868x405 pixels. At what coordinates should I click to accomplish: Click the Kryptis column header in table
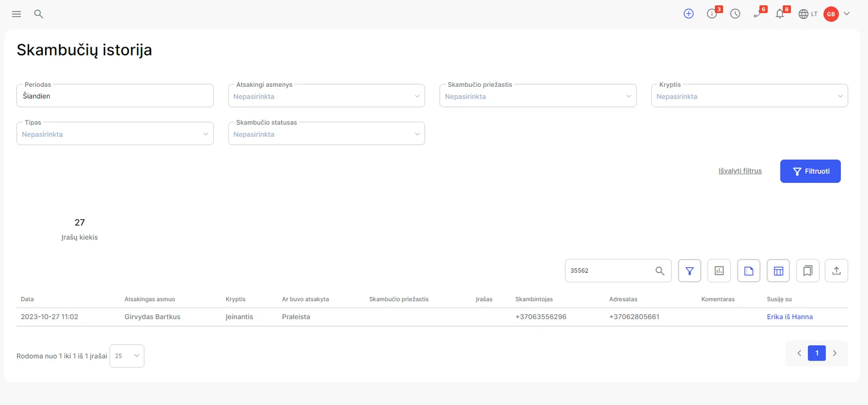click(x=235, y=299)
